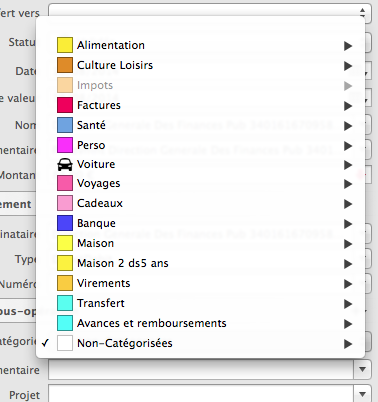
Task: Click the Avances et remboursements label
Action: [x=152, y=323]
